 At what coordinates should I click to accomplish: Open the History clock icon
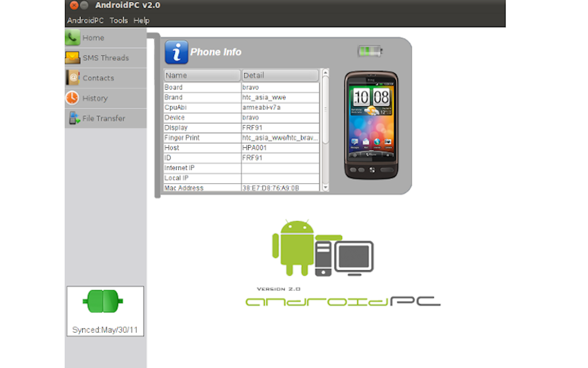(x=72, y=98)
